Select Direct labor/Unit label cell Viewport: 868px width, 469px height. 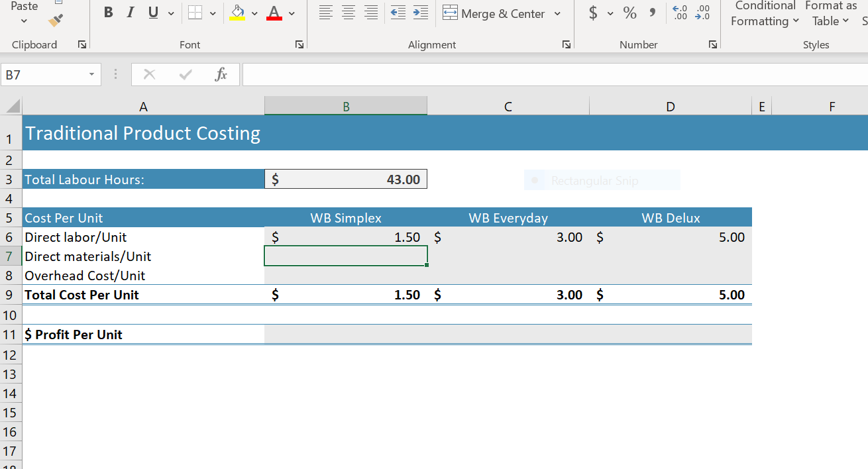tap(143, 236)
